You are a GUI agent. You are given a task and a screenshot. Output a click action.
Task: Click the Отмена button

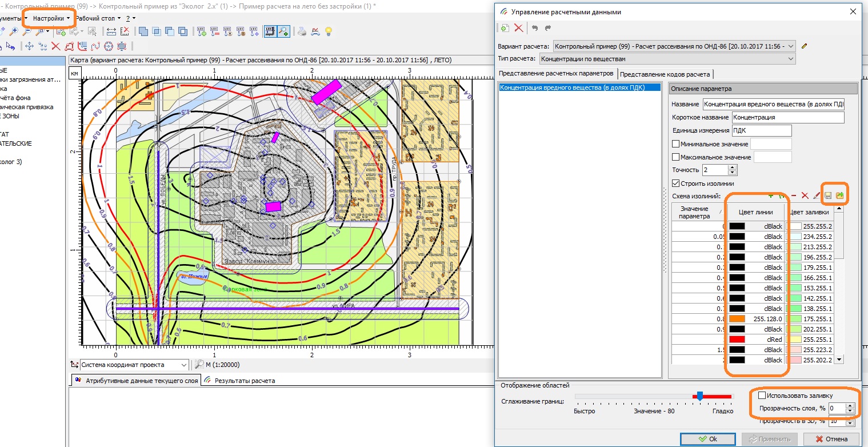831,439
